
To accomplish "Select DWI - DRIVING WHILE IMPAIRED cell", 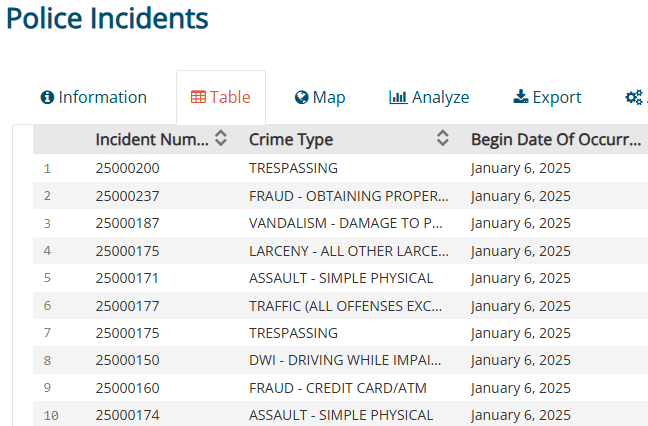I will [345, 360].
